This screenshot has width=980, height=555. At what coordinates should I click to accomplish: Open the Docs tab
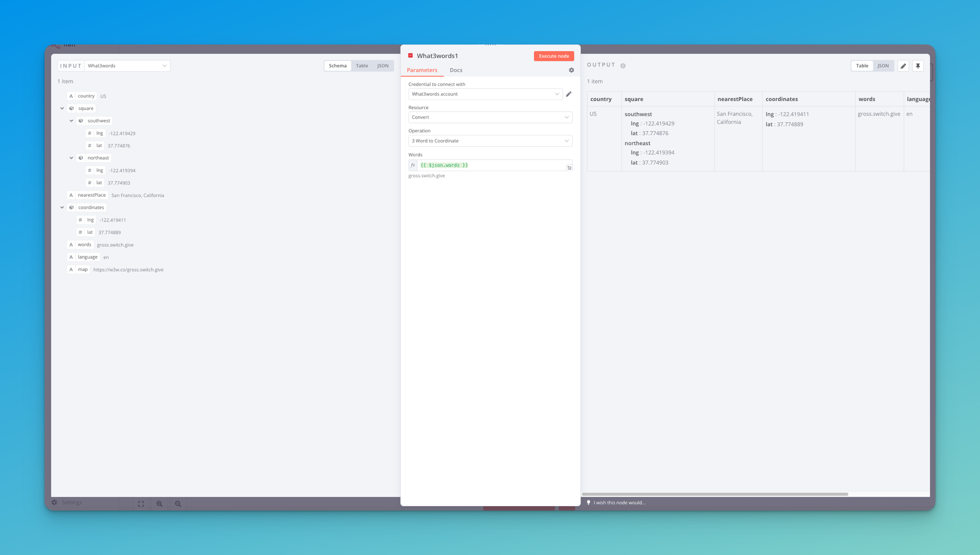coord(456,70)
